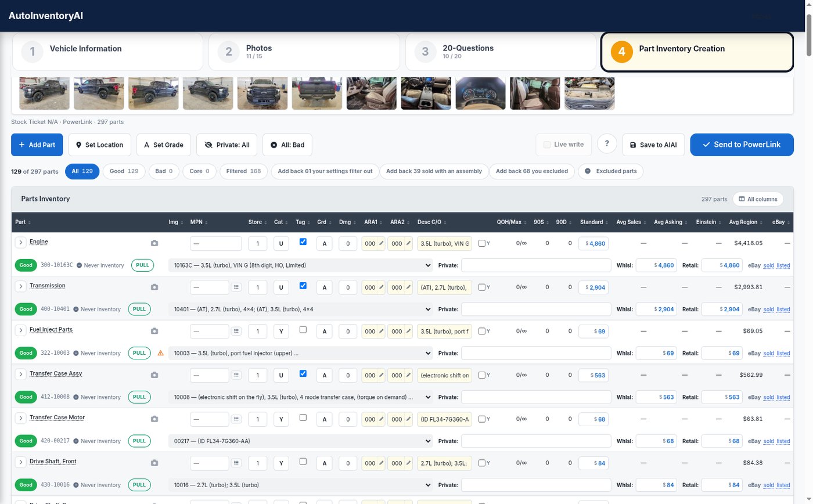Open the 10401 interchange dropdown for Transmission
Viewport: 813px width, 504px height.
click(x=301, y=309)
